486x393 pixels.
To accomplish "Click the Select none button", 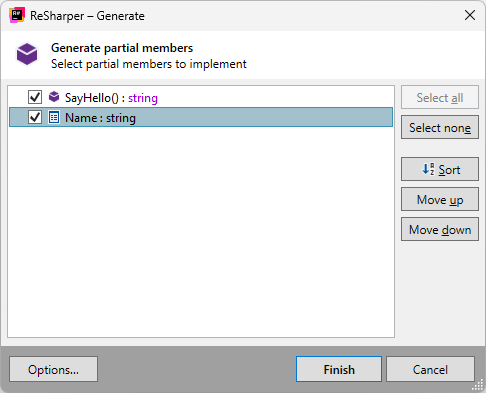I will [x=440, y=127].
